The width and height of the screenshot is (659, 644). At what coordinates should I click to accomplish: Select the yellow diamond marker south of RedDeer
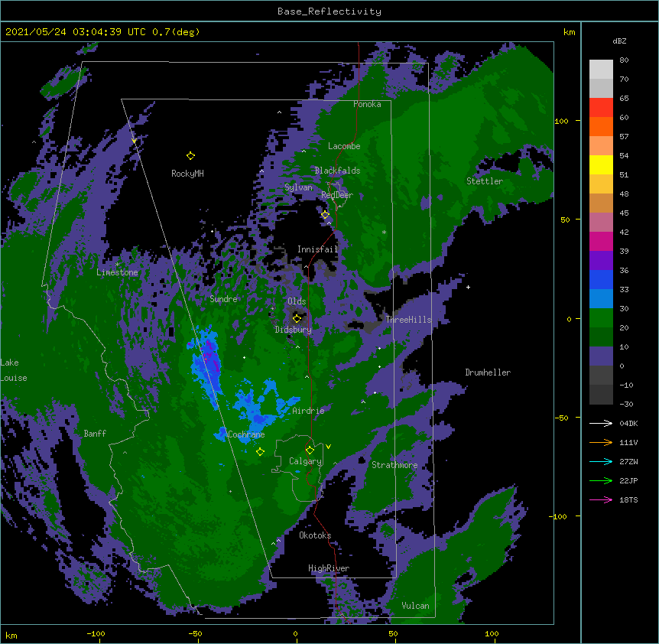[325, 215]
